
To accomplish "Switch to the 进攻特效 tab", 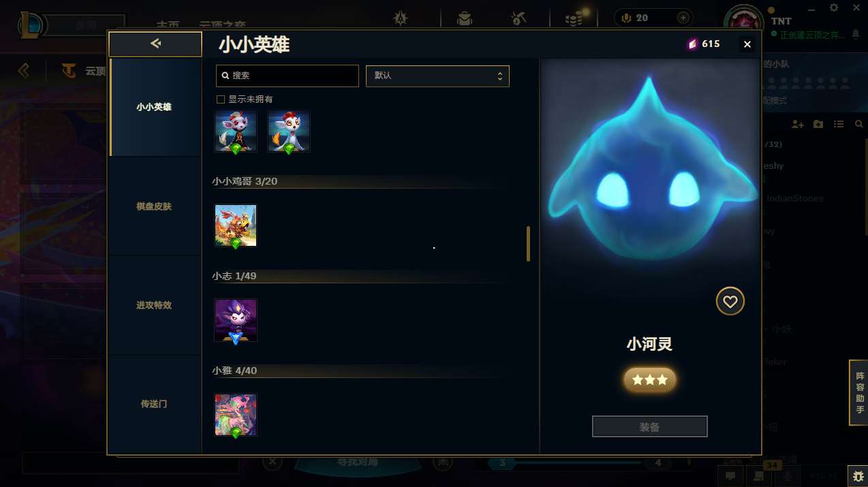I will 155,305.
